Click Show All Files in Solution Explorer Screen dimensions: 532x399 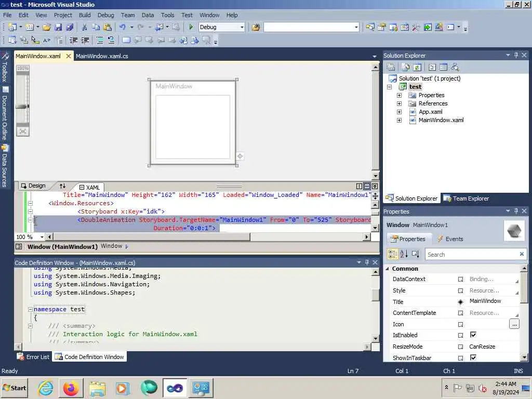pyautogui.click(x=406, y=67)
